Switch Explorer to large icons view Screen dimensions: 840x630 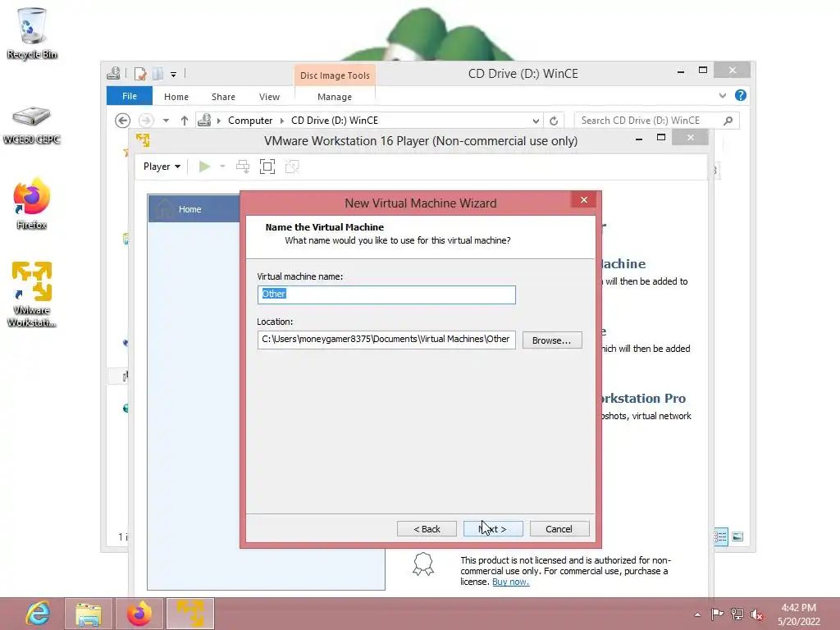(737, 536)
